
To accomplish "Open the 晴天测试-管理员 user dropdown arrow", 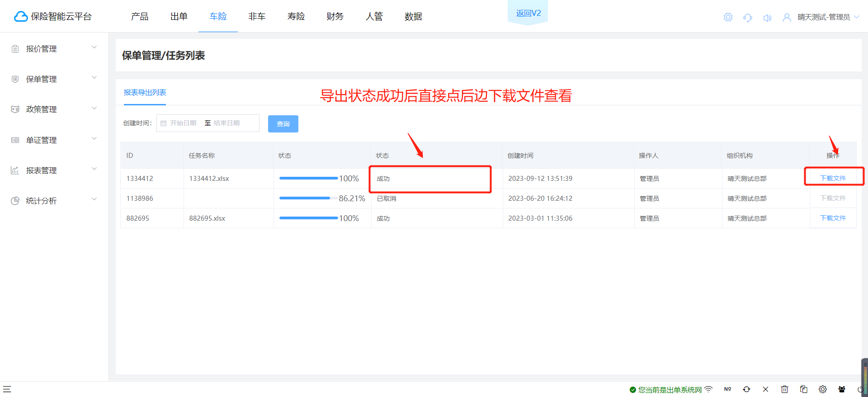I will tap(856, 17).
